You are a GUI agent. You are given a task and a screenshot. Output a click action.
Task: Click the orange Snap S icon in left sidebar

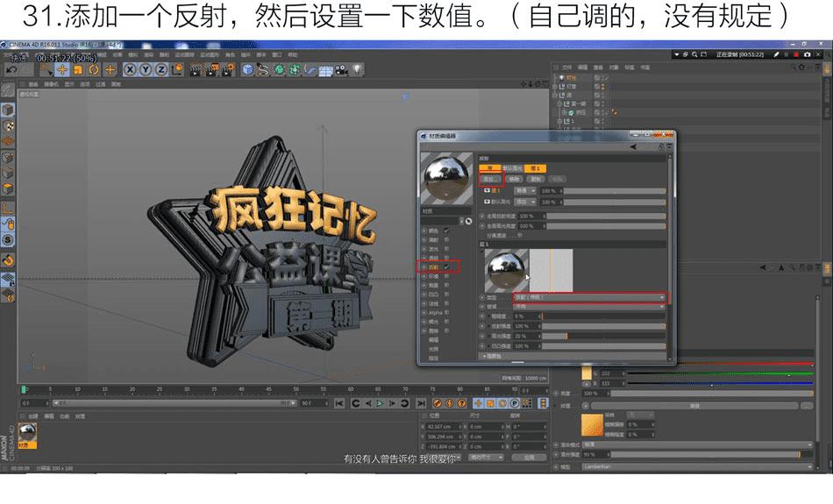(x=7, y=240)
